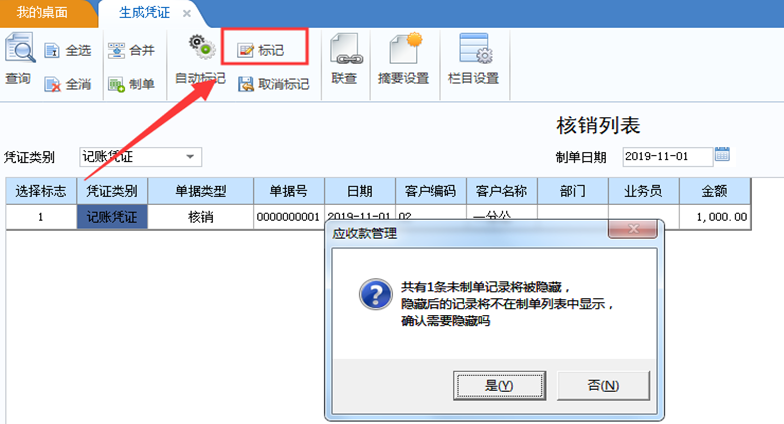Click the 标记 mark button
The image size is (784, 424).
[260, 50]
